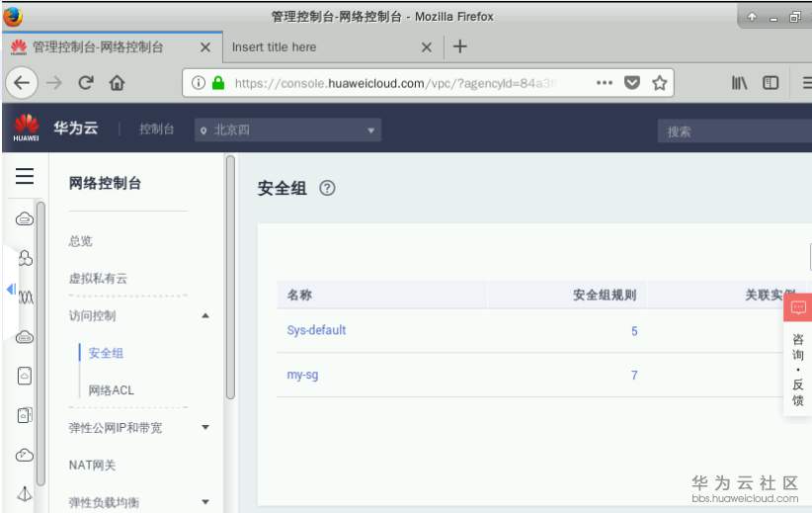Click the browser forward arrow
The height and width of the screenshot is (513, 812).
pos(54,83)
